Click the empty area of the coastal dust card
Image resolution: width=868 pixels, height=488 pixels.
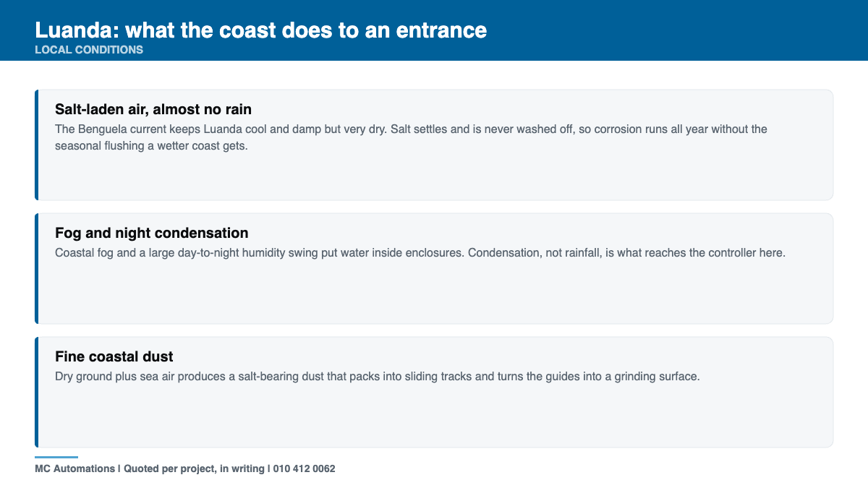click(x=434, y=416)
